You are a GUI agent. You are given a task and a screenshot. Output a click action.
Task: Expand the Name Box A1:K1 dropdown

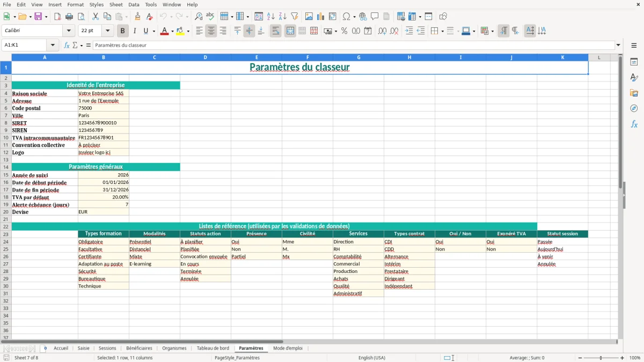pos(53,45)
